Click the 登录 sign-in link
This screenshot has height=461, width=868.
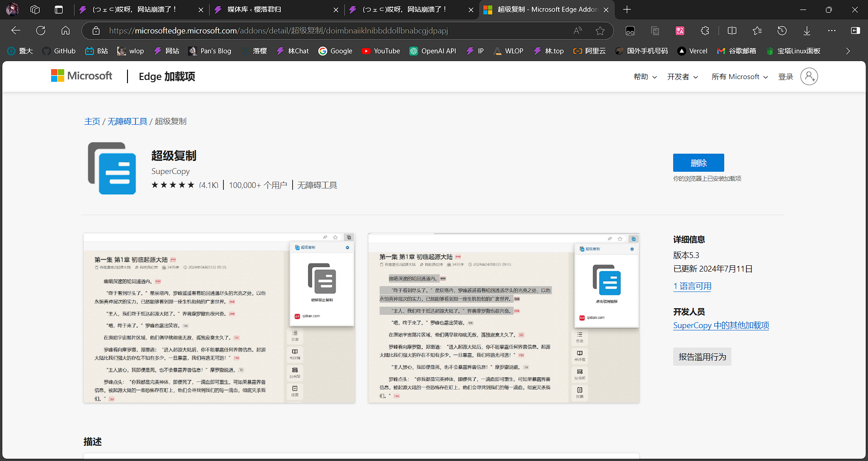pyautogui.click(x=786, y=77)
